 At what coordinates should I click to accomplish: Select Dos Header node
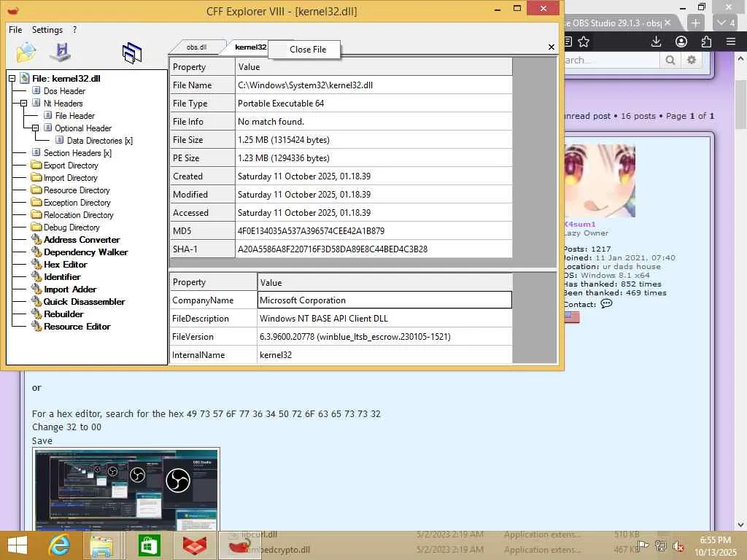64,91
